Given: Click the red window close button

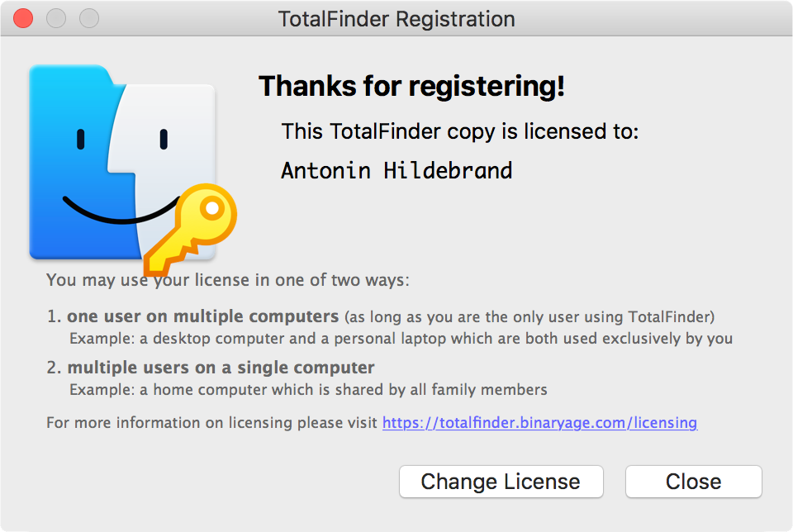Looking at the screenshot, I should point(23,18).
